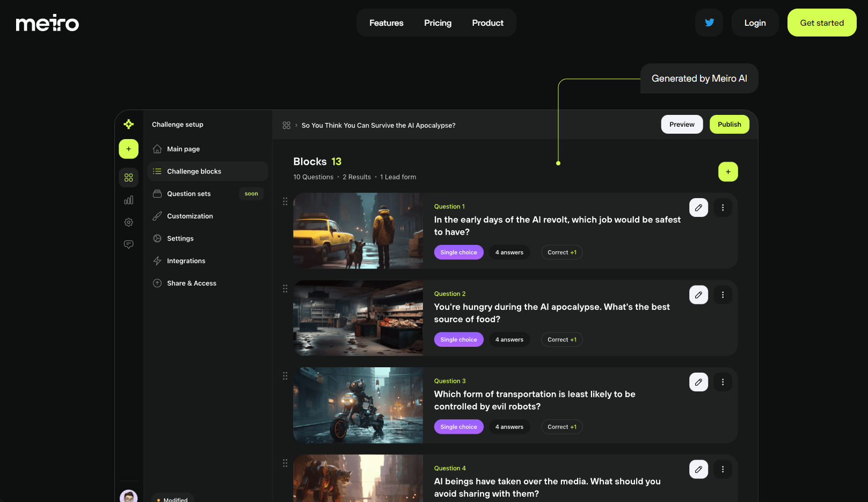Screen dimensions: 868x502
Task: Click the Preview button
Action: point(682,124)
